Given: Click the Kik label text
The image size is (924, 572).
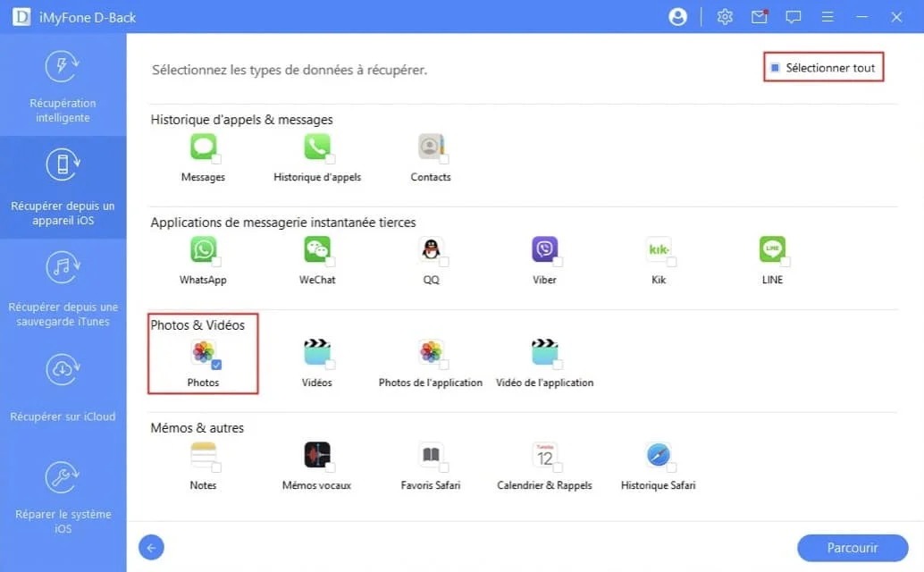Looking at the screenshot, I should click(659, 280).
